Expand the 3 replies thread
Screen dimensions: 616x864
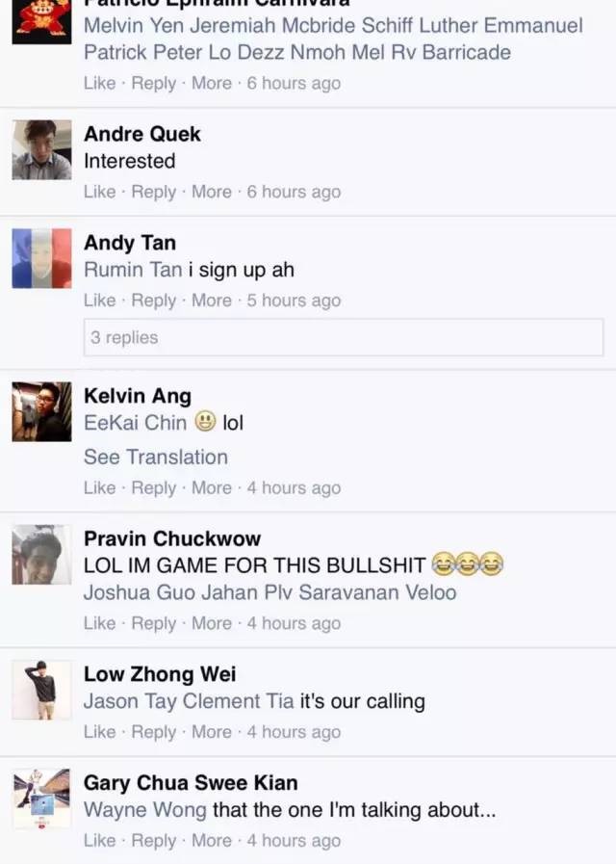pyautogui.click(x=344, y=337)
